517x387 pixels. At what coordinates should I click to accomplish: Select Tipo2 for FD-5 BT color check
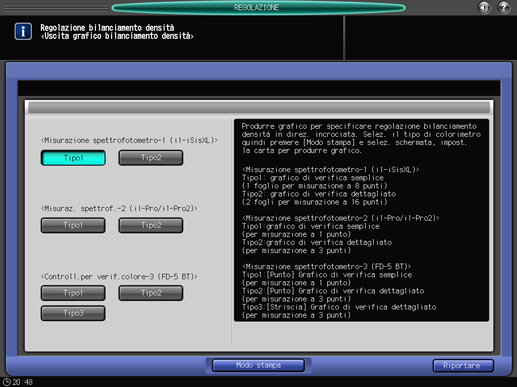coord(151,293)
